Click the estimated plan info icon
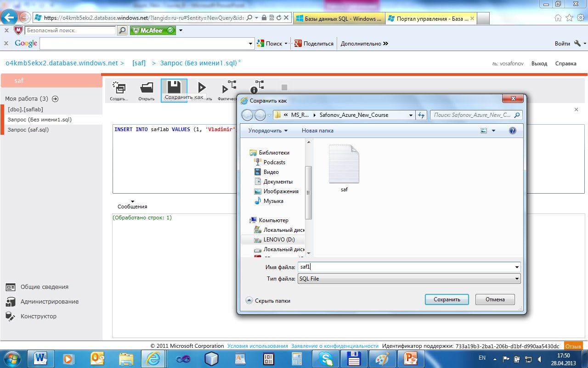The width and height of the screenshot is (588, 368). pyautogui.click(x=256, y=87)
